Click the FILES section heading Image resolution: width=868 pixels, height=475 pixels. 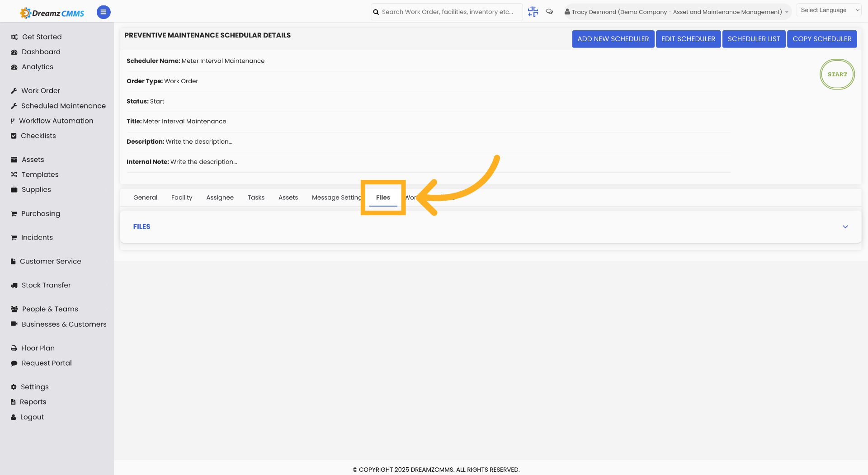142,227
